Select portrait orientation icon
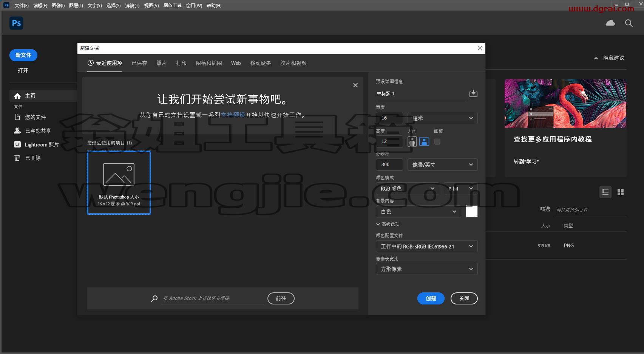 point(412,141)
